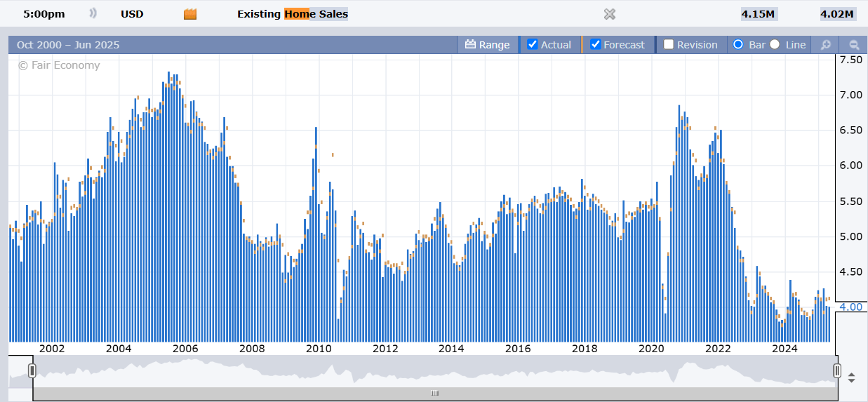Click the navigator scrollbar grip at the bottom

point(434,393)
